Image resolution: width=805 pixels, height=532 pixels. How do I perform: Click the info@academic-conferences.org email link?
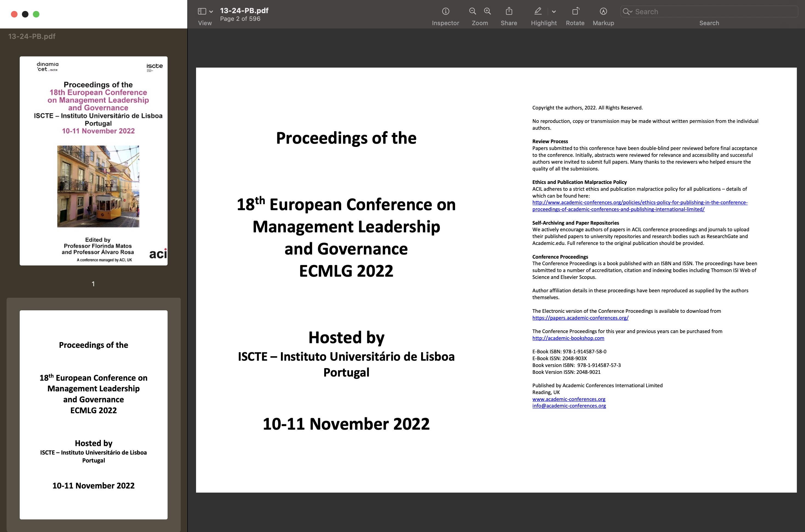(569, 406)
